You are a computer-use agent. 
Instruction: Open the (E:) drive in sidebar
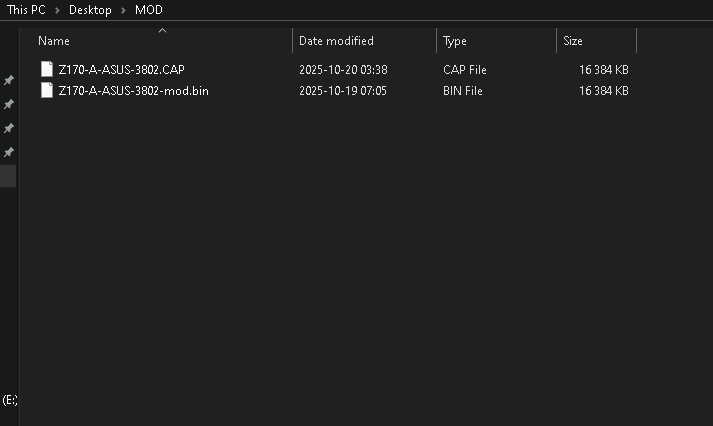(9, 399)
